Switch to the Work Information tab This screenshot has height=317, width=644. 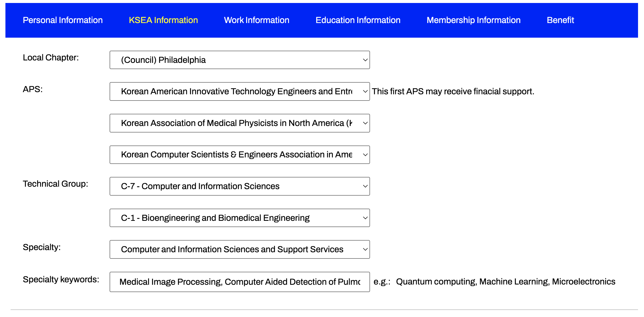256,20
